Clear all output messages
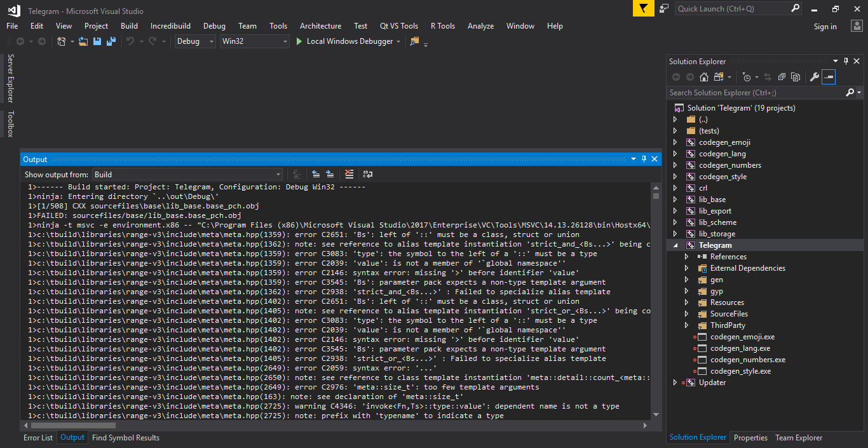868x448 pixels. click(349, 174)
